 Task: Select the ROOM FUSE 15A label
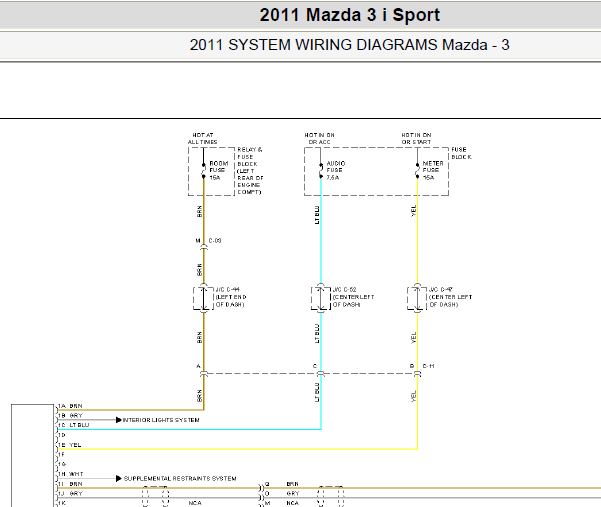[x=218, y=171]
